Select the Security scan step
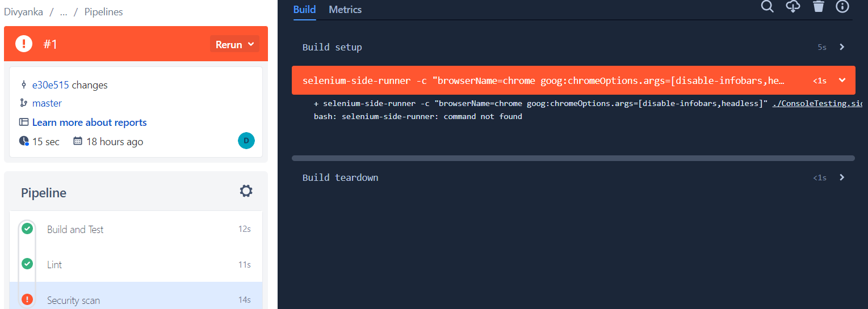The height and width of the screenshot is (309, 868). (136, 296)
